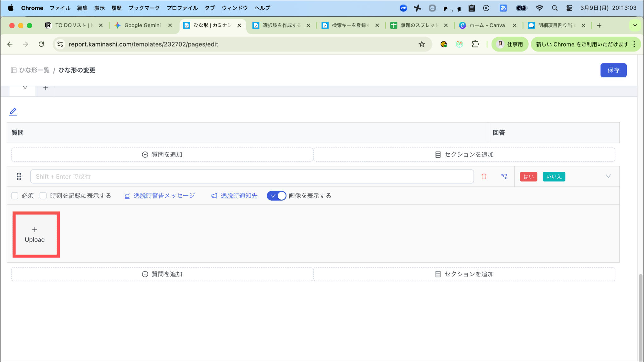Viewport: 644px width, 362px height.
Task: Click the red はい answer tag
Action: [x=528, y=177]
